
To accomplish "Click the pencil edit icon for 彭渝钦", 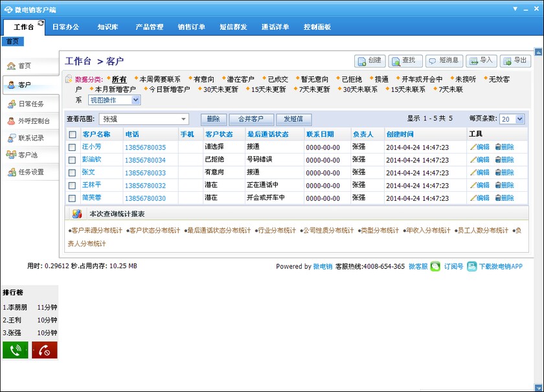I will [473, 160].
